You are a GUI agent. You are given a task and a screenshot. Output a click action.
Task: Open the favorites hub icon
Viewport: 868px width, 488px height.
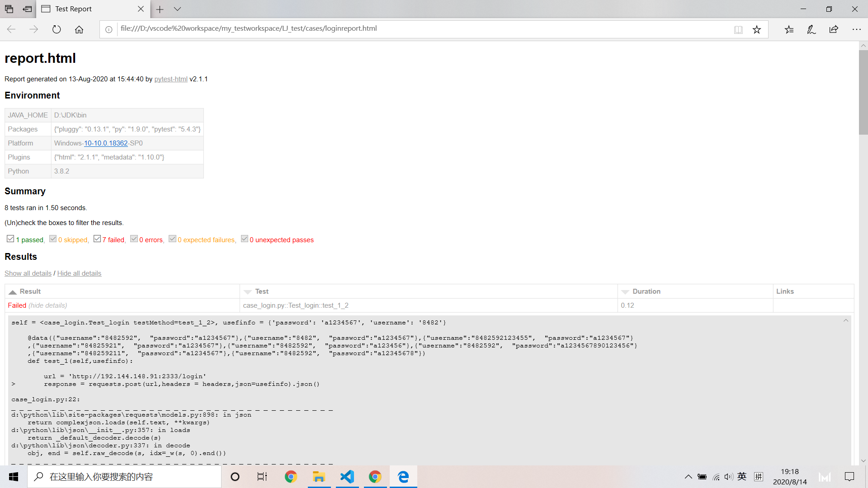(789, 29)
